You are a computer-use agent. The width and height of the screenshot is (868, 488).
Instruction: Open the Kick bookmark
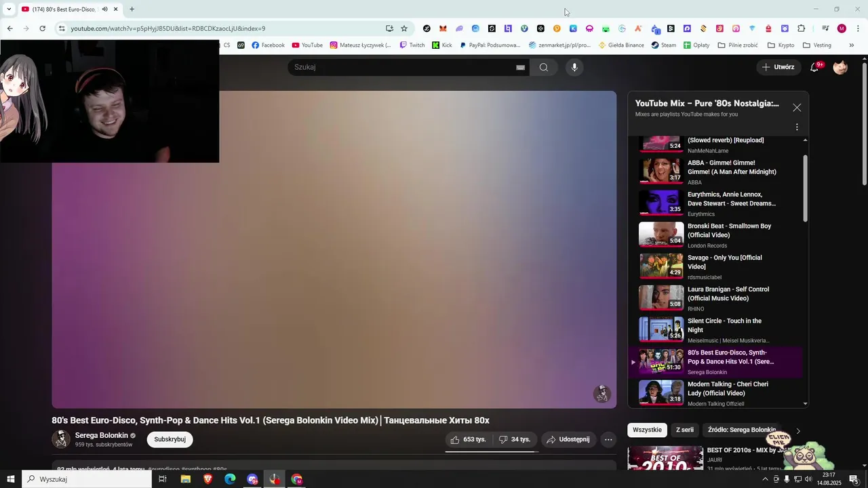coord(442,45)
